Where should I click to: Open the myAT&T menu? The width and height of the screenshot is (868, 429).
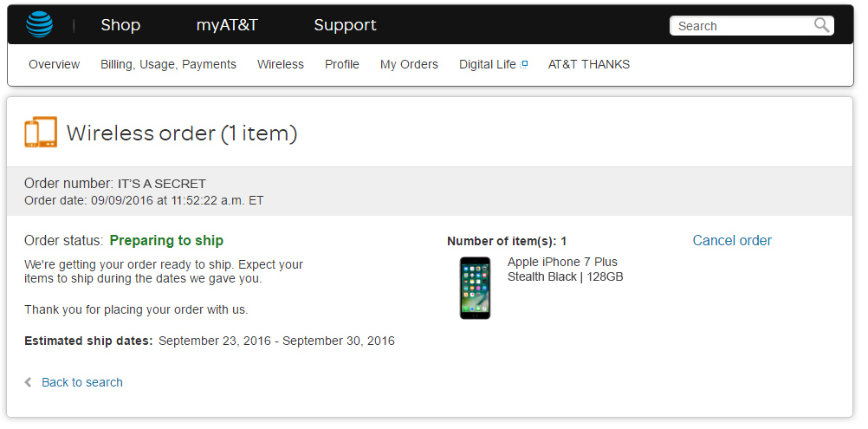coord(227,25)
